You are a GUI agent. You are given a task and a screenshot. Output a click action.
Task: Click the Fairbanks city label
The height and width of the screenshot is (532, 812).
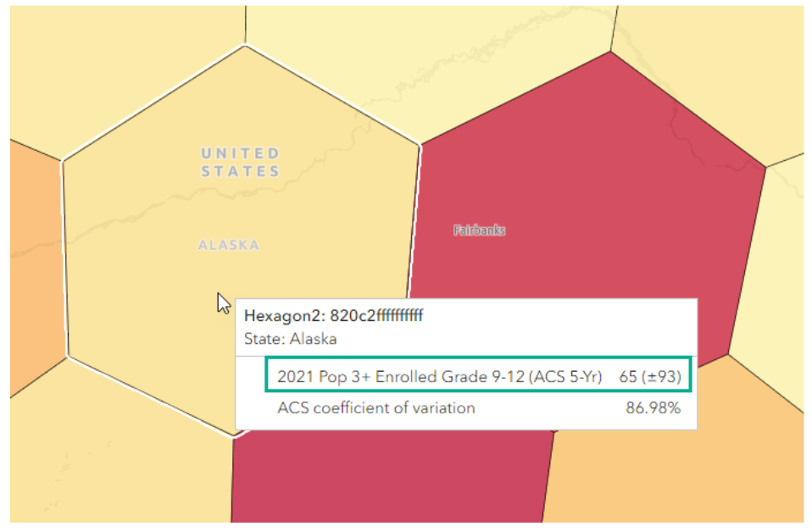pos(479,230)
